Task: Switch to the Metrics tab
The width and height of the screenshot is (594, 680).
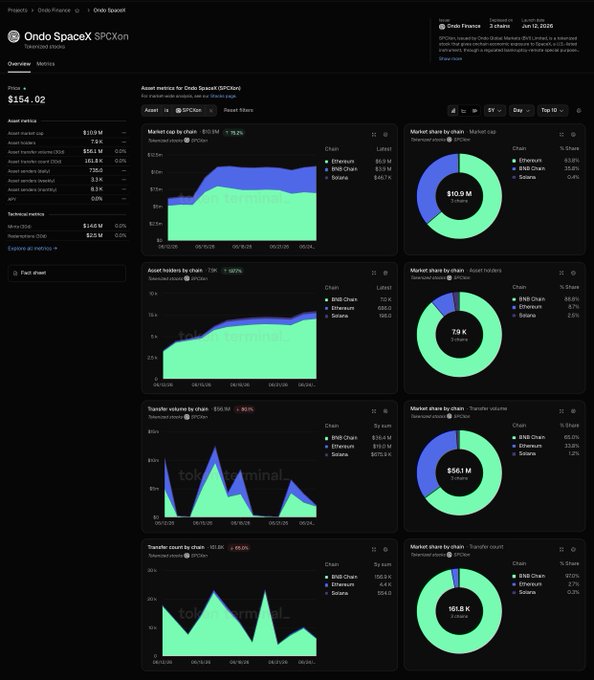Action: coord(46,64)
